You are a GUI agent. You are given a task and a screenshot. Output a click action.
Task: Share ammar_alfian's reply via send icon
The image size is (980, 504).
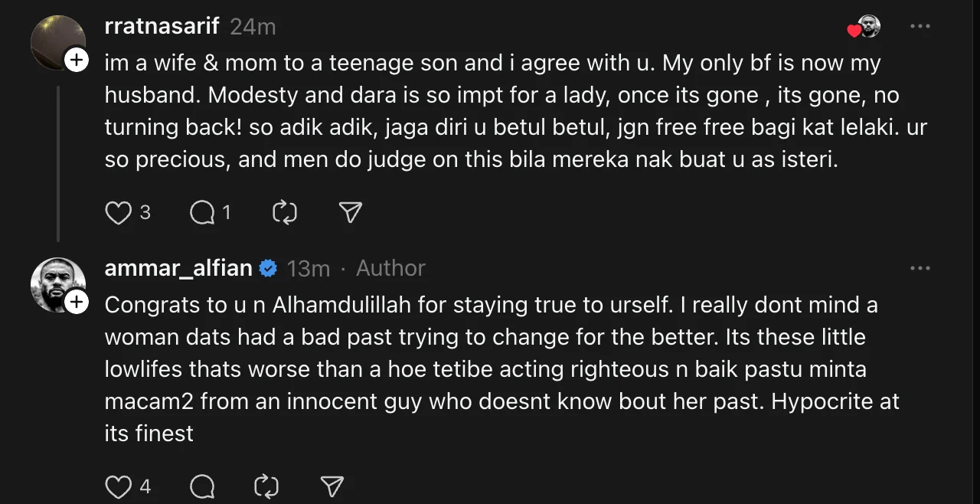click(x=332, y=486)
